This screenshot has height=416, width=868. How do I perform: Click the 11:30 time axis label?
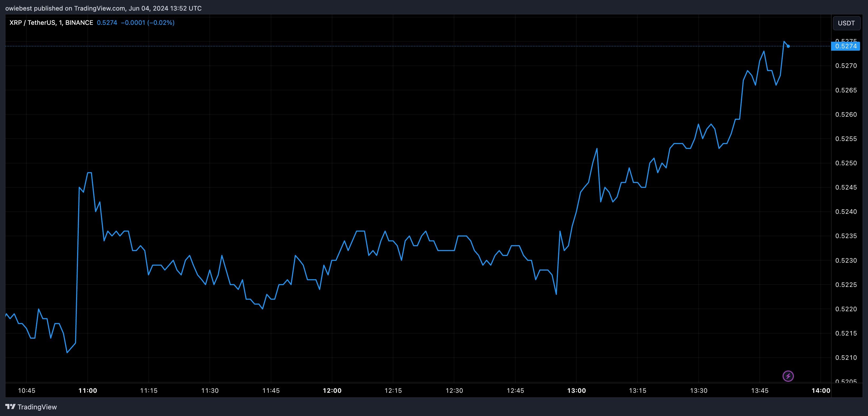click(209, 390)
